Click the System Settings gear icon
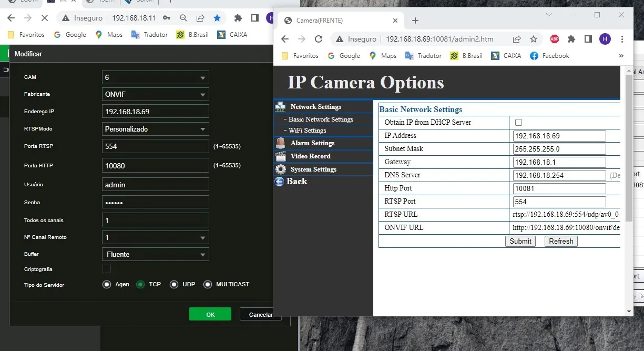The width and height of the screenshot is (644, 351). click(x=281, y=169)
